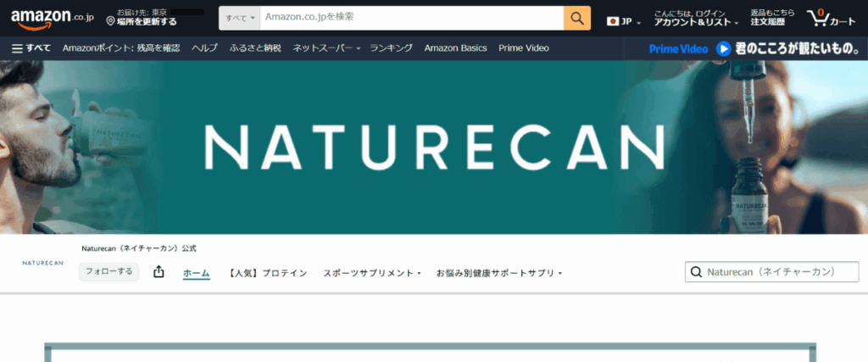Click the Naturecan store search field

771,272
